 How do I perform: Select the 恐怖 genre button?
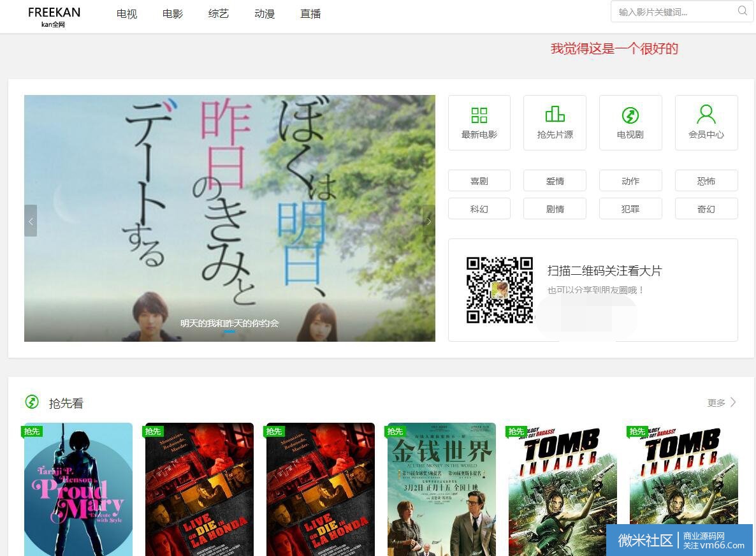tap(706, 181)
